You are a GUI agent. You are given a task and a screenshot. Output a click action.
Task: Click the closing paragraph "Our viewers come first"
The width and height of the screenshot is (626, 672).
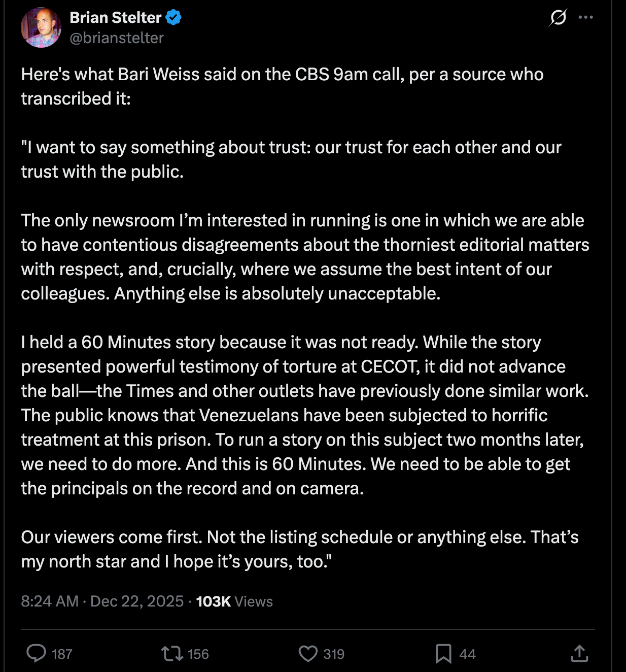[299, 549]
